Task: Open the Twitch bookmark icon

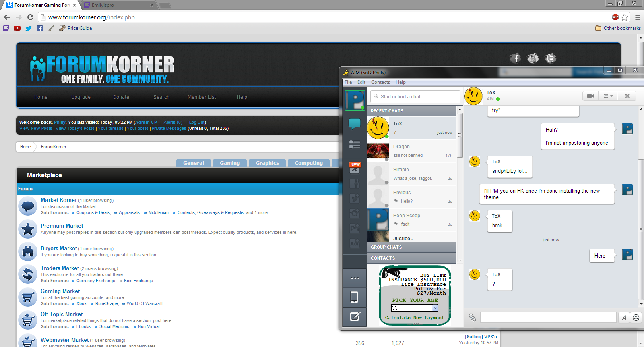Action: click(6, 28)
